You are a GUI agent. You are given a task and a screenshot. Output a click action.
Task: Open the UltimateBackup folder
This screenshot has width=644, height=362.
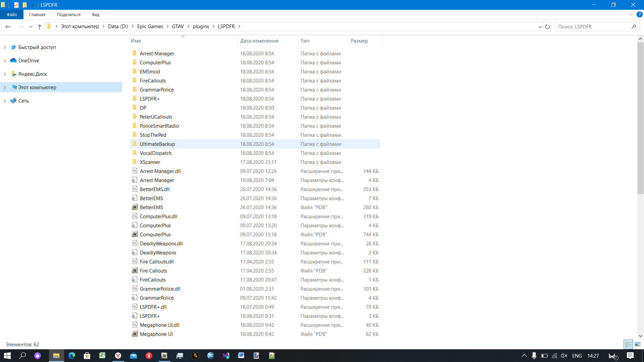[157, 144]
